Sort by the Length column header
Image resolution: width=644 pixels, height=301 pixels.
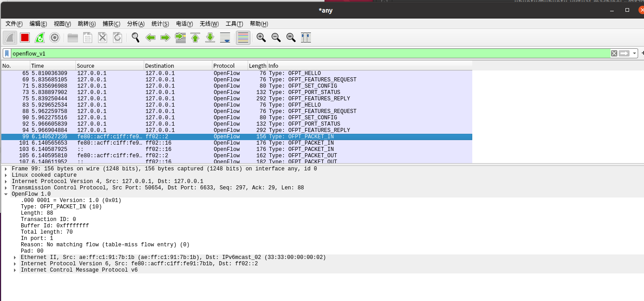[x=258, y=66]
